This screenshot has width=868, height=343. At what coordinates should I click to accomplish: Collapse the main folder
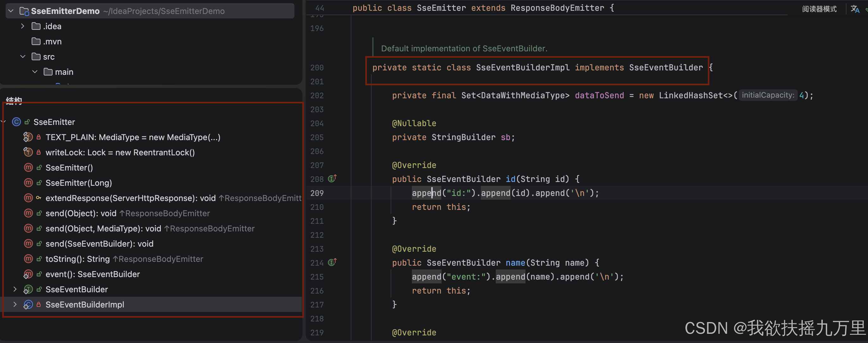tap(35, 72)
